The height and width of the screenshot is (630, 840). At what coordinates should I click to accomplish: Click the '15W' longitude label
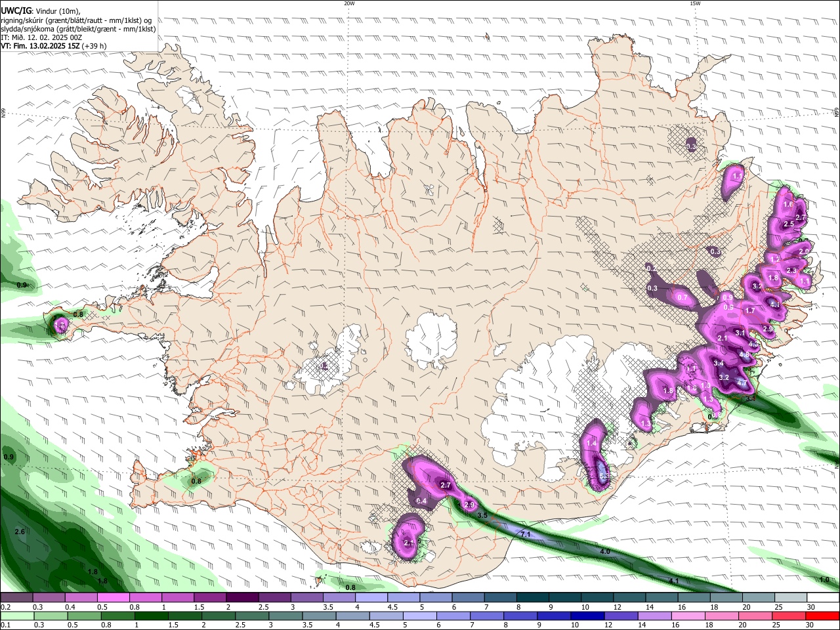pos(694,3)
